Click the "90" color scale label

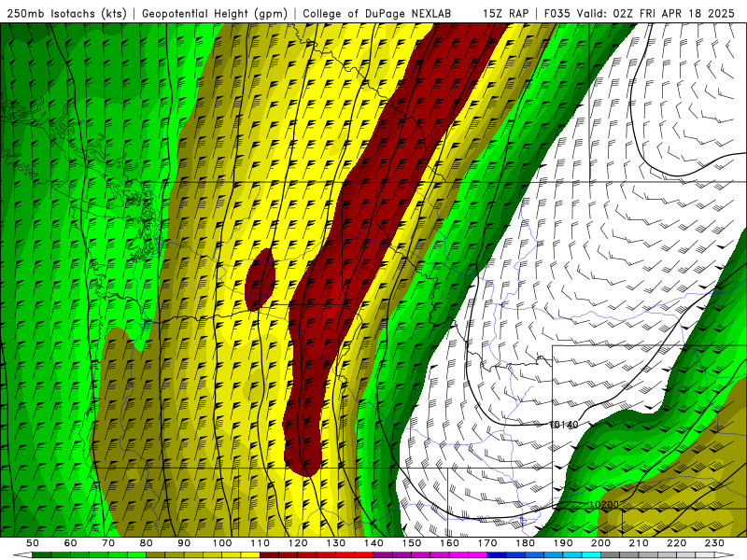[184, 543]
